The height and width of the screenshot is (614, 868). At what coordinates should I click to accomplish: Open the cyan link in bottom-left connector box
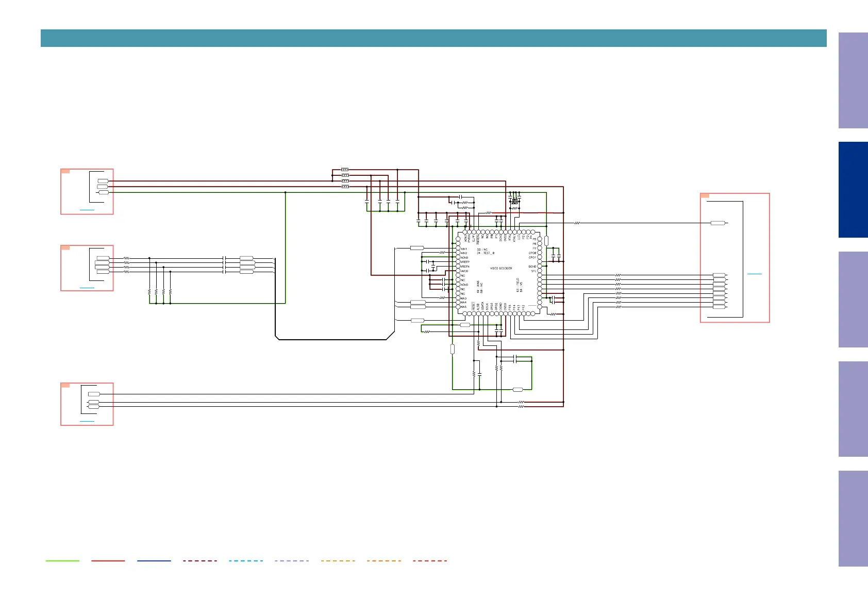click(x=87, y=421)
